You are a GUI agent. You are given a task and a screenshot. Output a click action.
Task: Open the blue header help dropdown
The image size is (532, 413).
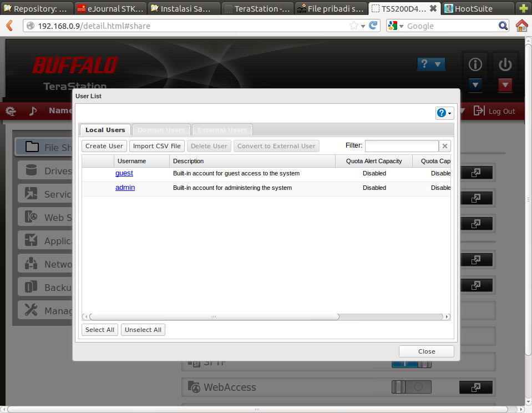point(431,64)
